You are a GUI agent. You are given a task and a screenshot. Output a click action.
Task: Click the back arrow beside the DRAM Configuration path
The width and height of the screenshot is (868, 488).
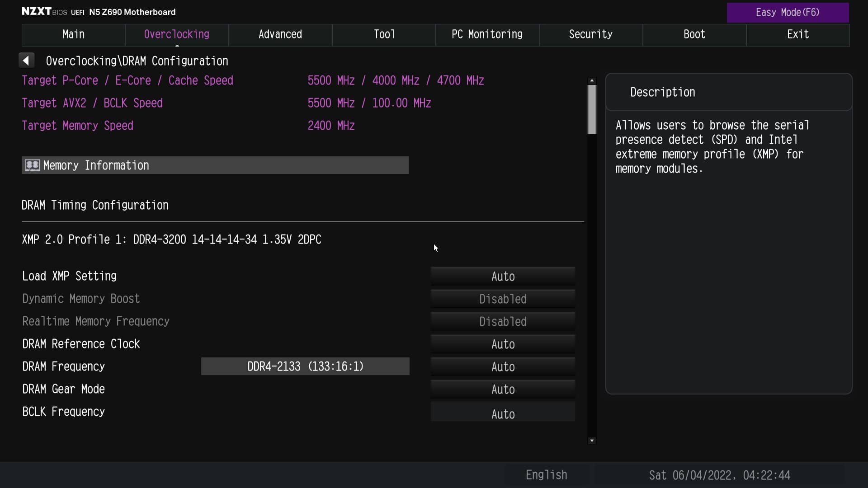[26, 60]
